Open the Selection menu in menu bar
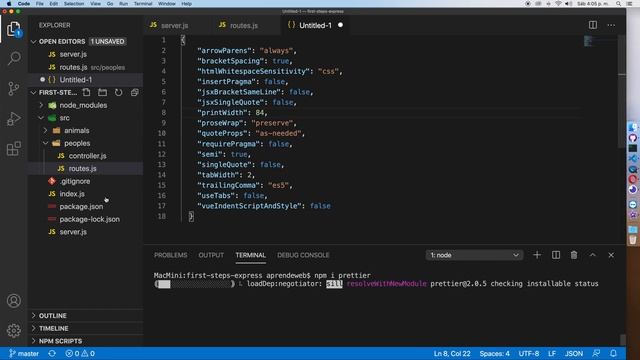The height and width of the screenshot is (360, 640). point(74,4)
